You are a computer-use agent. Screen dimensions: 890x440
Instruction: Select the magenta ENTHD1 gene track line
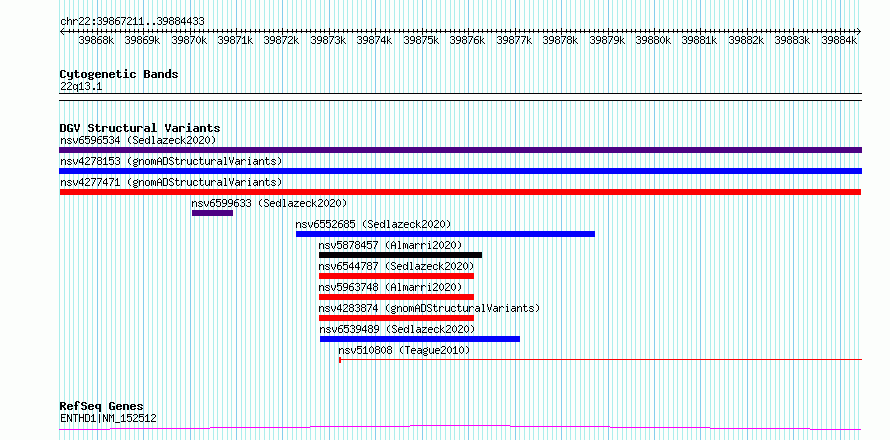pyautogui.click(x=460, y=427)
